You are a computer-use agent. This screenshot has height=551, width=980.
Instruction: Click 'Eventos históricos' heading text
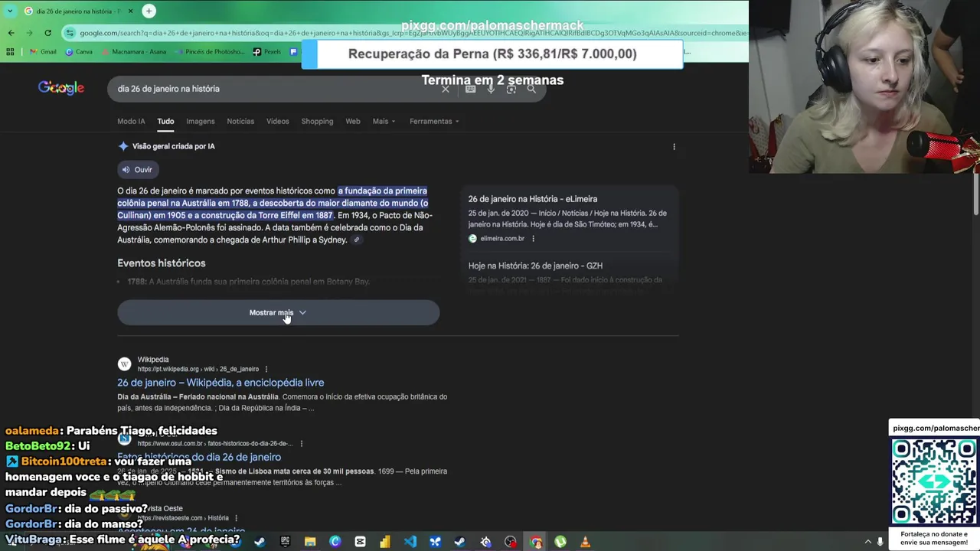pyautogui.click(x=162, y=262)
